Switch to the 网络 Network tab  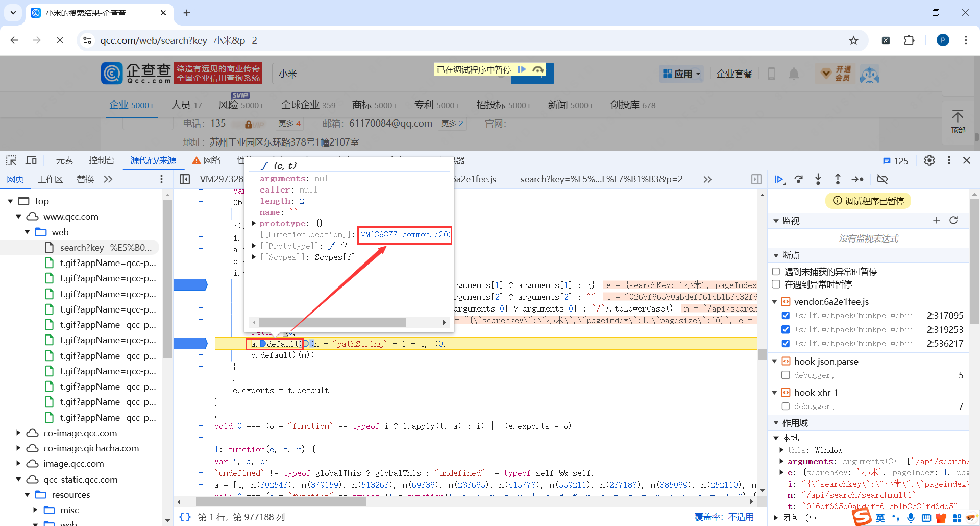tap(207, 160)
